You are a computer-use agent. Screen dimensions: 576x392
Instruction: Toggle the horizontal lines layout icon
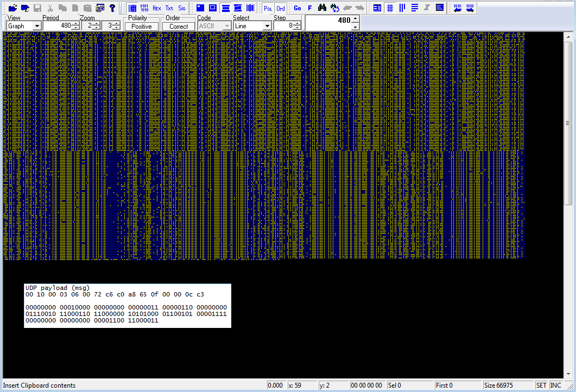[225, 8]
